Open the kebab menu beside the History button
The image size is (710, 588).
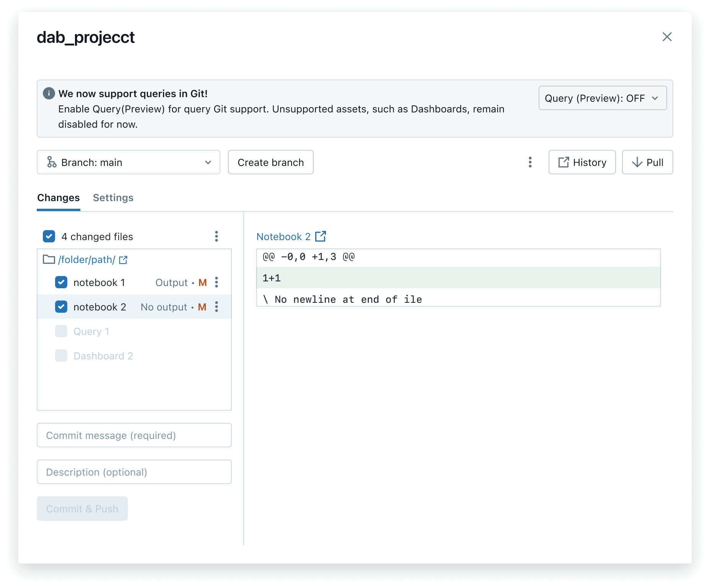coord(530,162)
